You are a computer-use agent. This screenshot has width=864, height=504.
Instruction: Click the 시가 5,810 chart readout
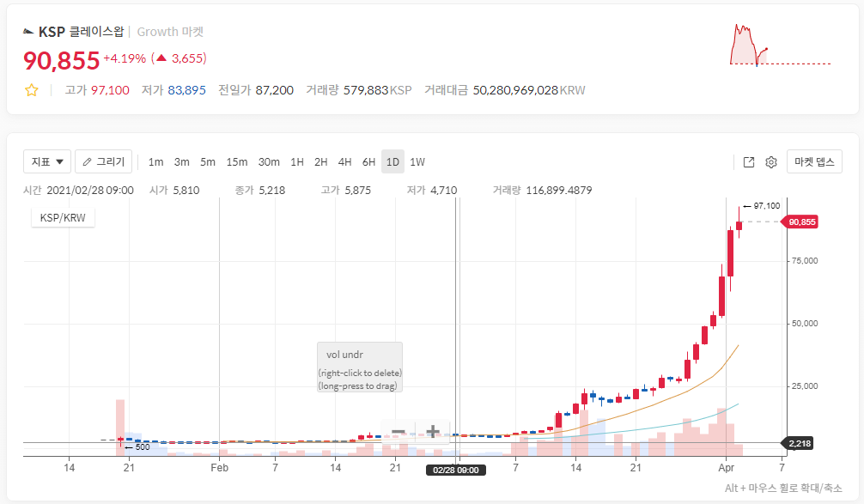pyautogui.click(x=174, y=191)
